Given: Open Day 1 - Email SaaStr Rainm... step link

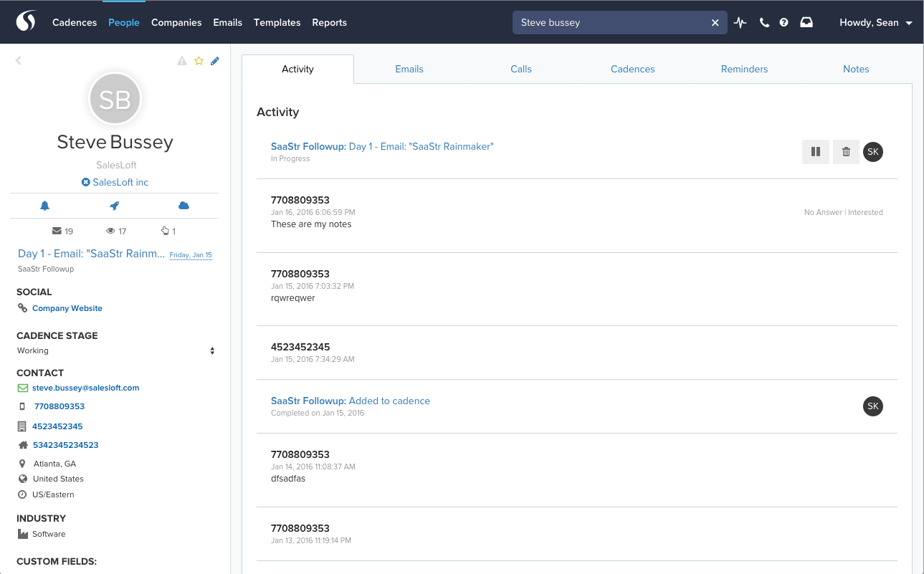Looking at the screenshot, I should pyautogui.click(x=91, y=254).
